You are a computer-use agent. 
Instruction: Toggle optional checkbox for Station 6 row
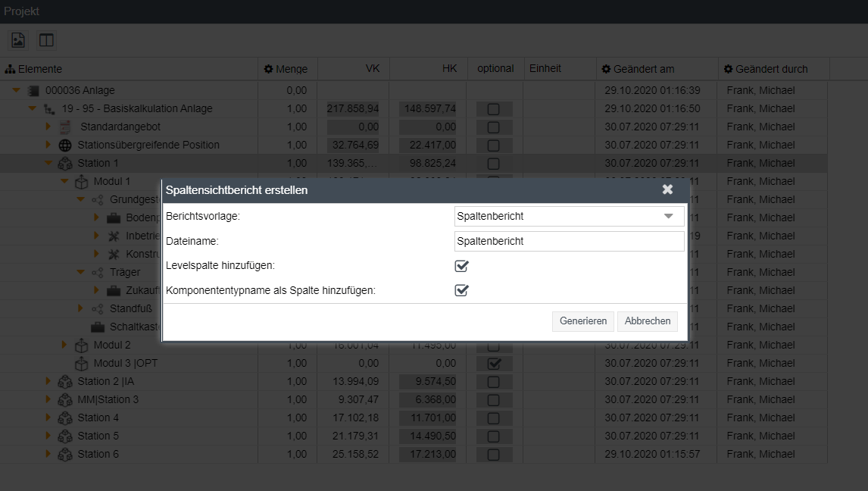pos(493,455)
